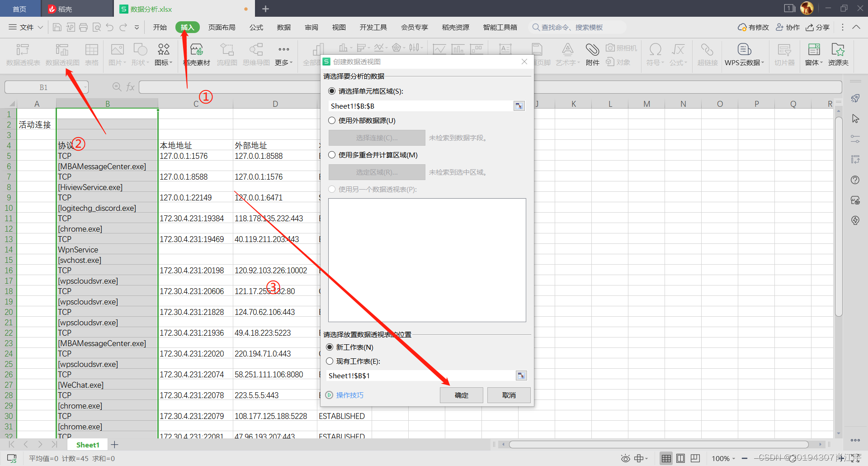
Task: Switch to the 公式 ribbon tab
Action: [256, 27]
